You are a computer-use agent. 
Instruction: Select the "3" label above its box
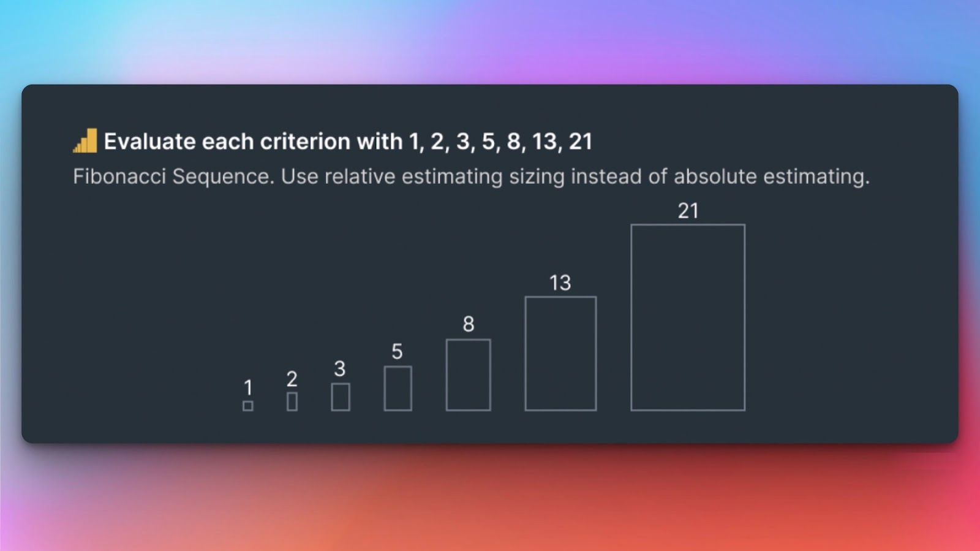tap(340, 368)
